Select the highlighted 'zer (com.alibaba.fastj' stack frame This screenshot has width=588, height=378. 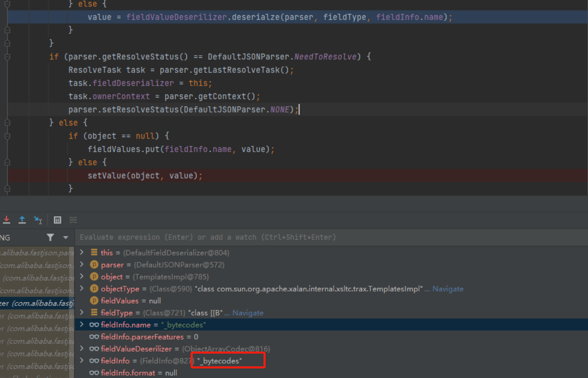(37, 303)
